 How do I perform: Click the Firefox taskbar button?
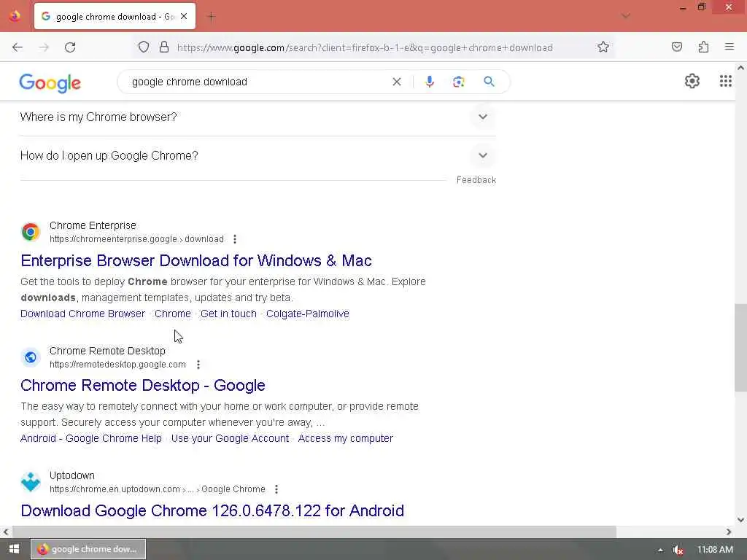click(88, 549)
